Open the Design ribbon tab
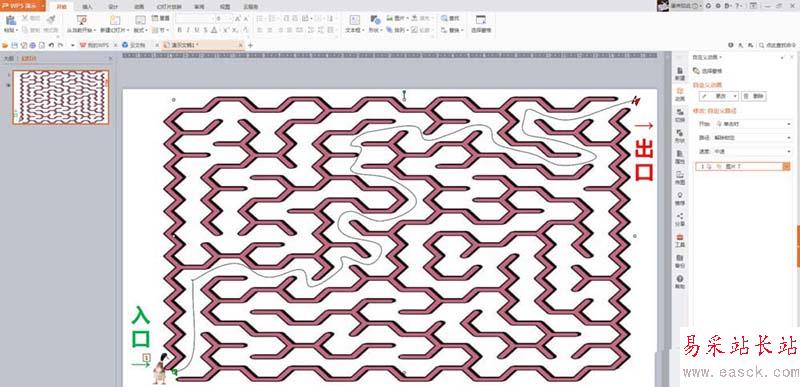 (x=113, y=7)
